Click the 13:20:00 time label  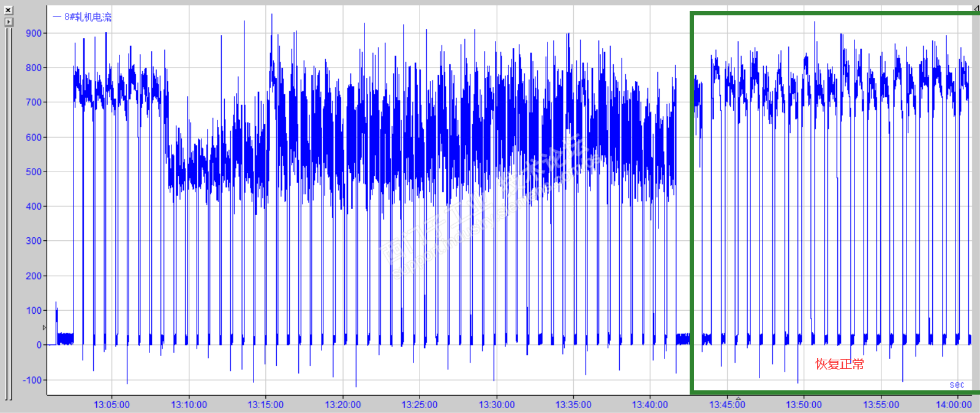(342, 405)
